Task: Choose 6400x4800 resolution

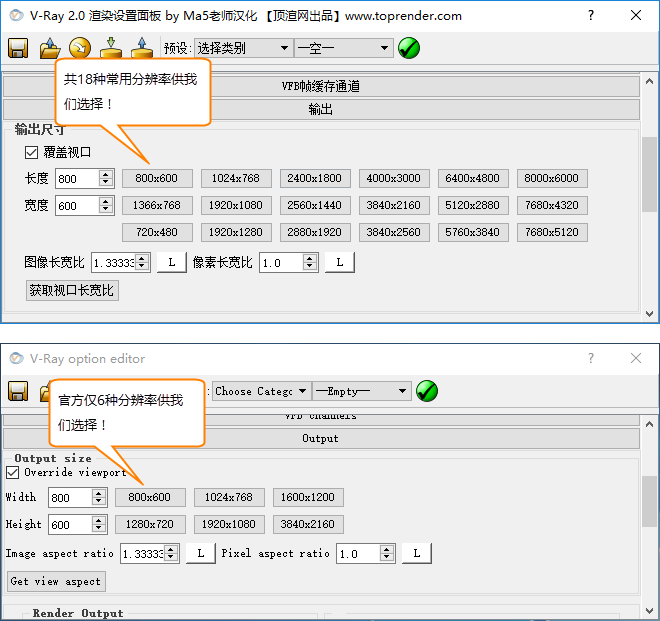Action: pyautogui.click(x=473, y=178)
